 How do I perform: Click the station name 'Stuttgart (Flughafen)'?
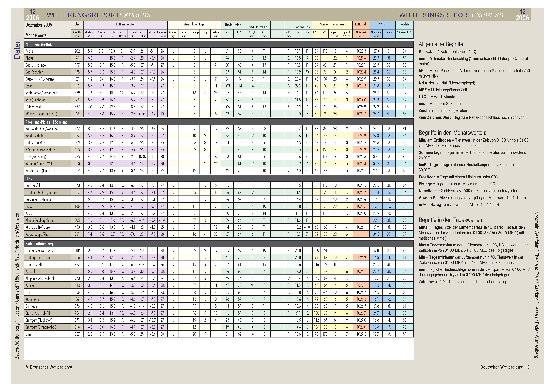tap(39, 320)
